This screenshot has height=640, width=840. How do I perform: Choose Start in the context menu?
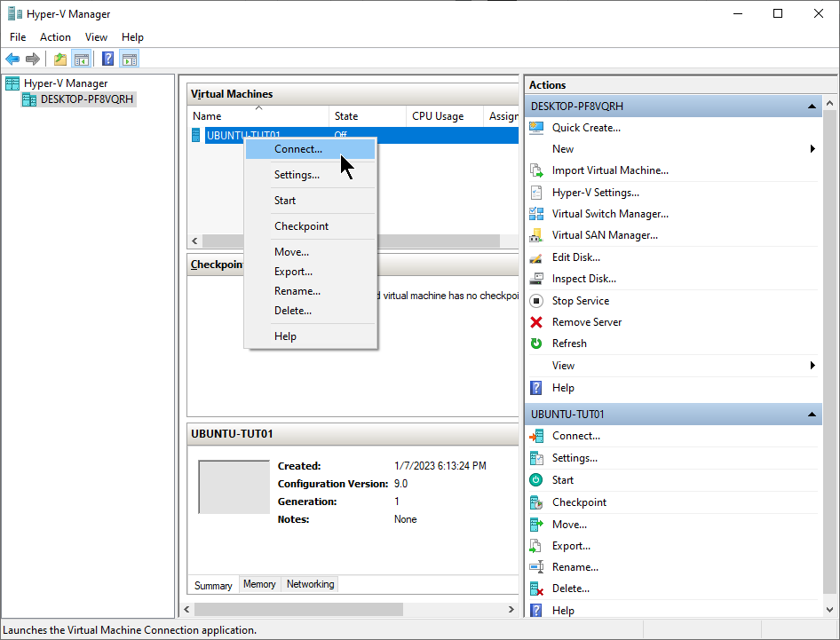tap(310, 201)
